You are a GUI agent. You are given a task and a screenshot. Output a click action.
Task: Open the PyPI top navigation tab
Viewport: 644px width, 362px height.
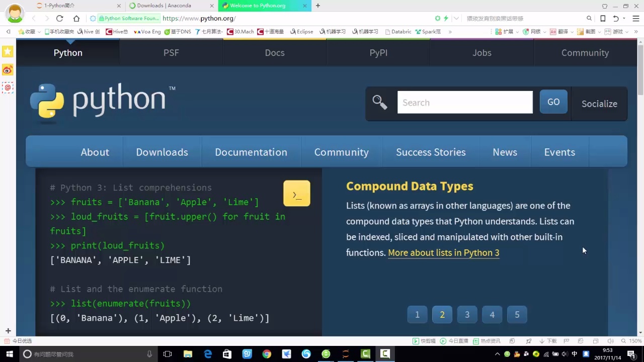tap(378, 53)
